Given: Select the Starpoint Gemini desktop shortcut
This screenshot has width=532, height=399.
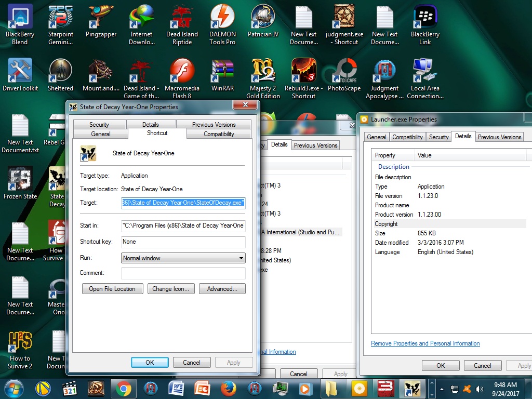Looking at the screenshot, I should (x=60, y=25).
